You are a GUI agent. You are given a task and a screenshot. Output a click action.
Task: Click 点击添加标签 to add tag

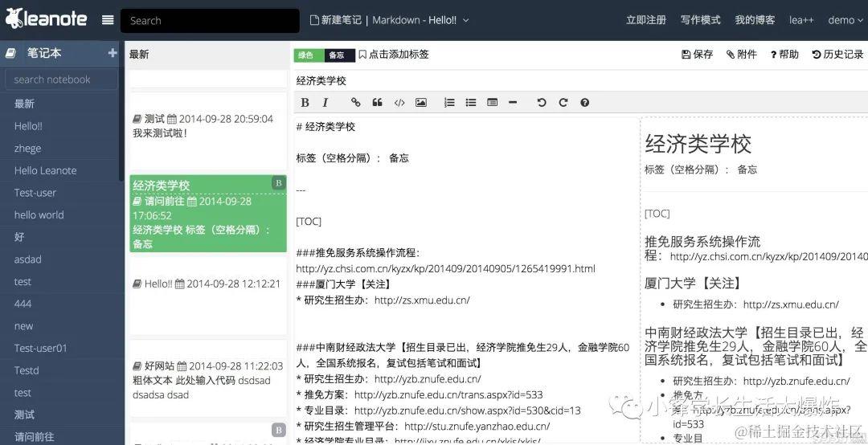click(x=394, y=55)
